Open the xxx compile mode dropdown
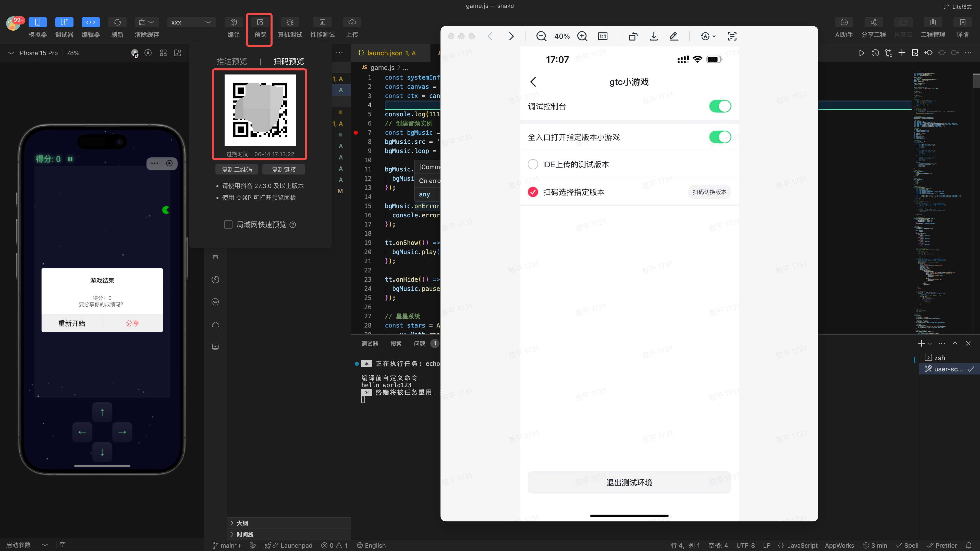The image size is (980, 551). 191,22
